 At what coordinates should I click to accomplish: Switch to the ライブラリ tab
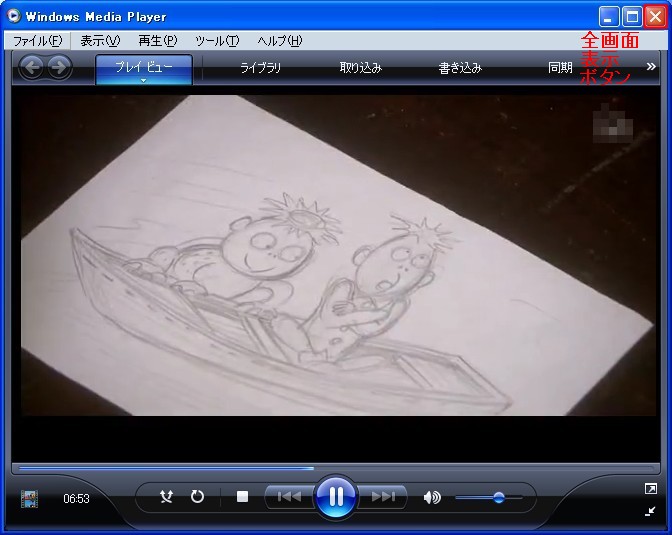261,68
